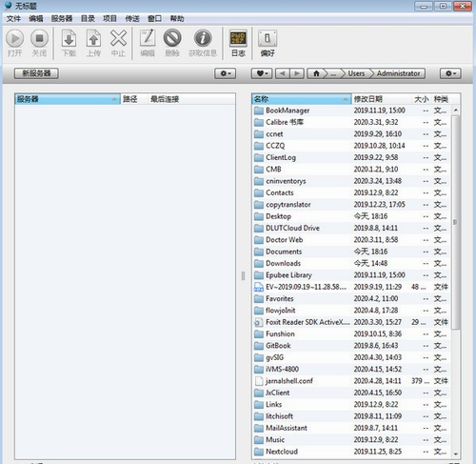476x464 pixels.
Task: Open the server pane gear dropdown
Action: (225, 73)
